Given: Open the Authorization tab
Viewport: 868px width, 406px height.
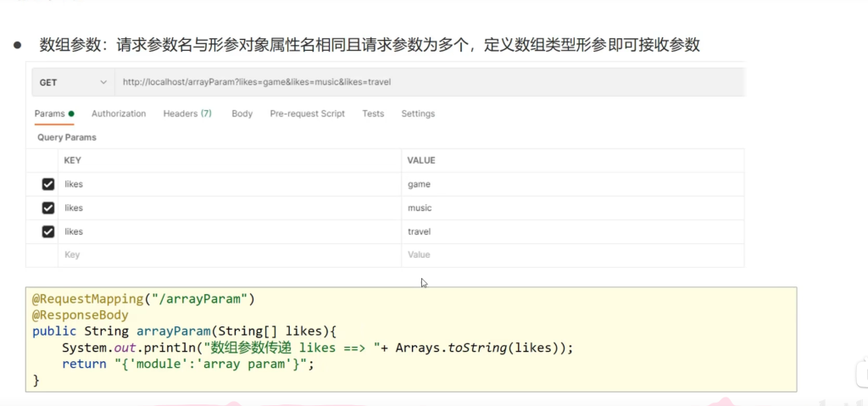Looking at the screenshot, I should 119,114.
